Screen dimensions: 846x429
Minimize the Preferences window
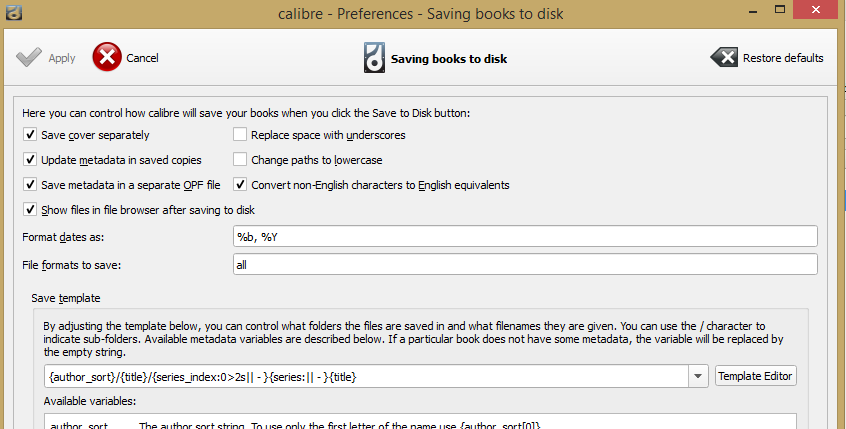(x=751, y=12)
